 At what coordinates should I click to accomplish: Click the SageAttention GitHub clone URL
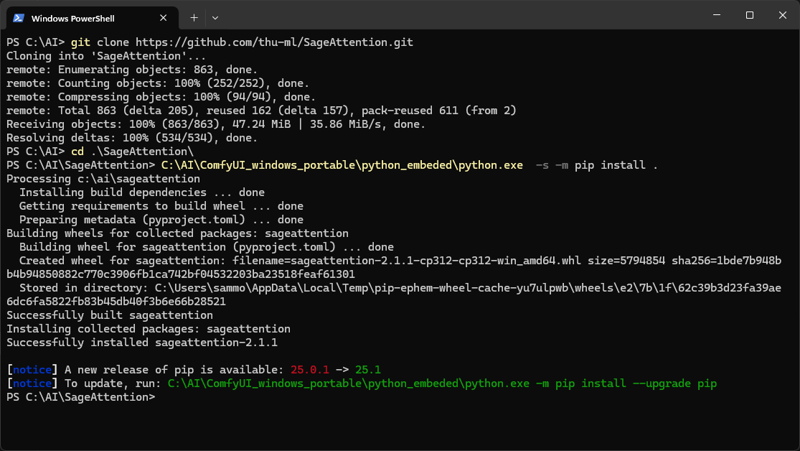tap(274, 42)
